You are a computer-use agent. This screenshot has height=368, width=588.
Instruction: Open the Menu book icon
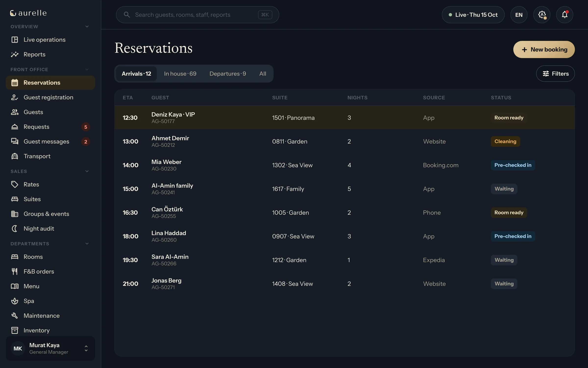(15, 286)
